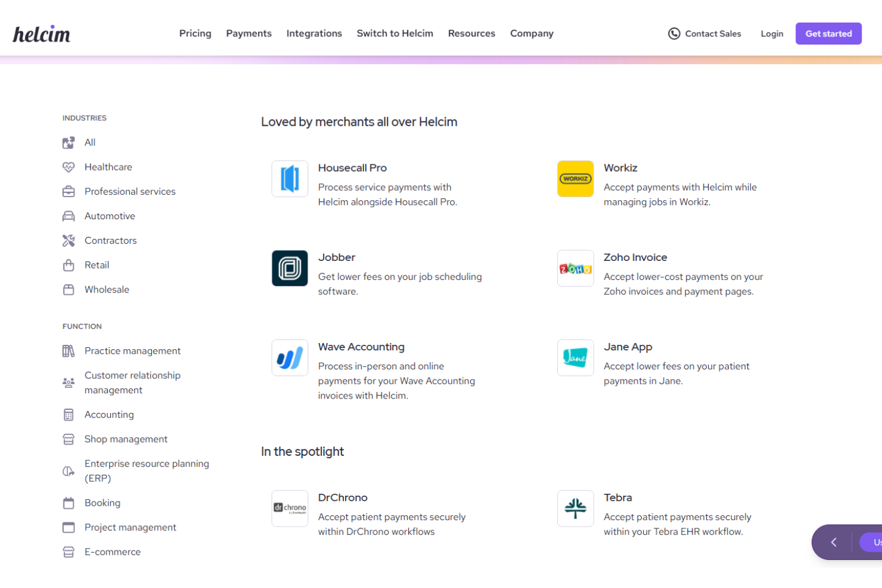882x588 pixels.
Task: Click the Workiz yellow logo
Action: tap(575, 179)
